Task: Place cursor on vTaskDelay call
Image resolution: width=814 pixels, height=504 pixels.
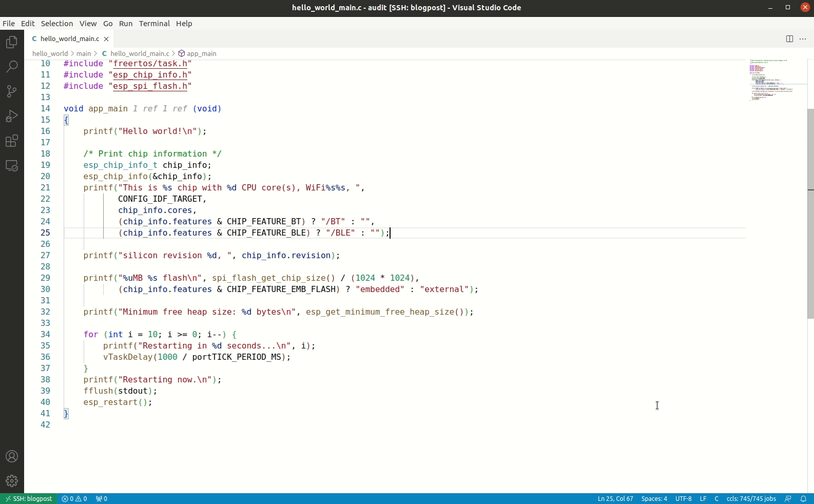Action: coord(128,357)
